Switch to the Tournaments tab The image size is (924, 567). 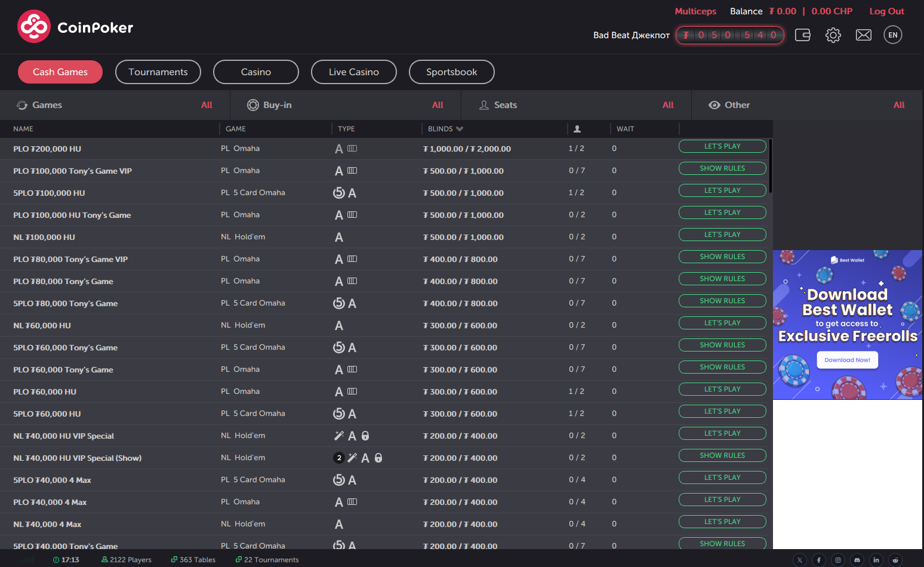pyautogui.click(x=158, y=72)
